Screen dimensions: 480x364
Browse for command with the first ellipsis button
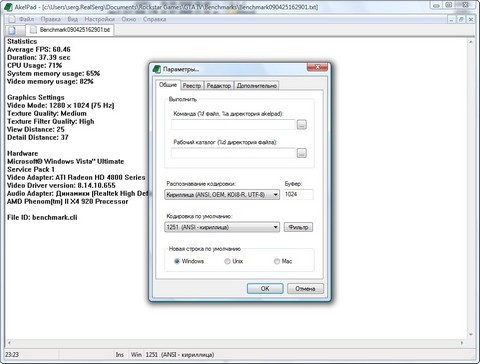(302, 125)
